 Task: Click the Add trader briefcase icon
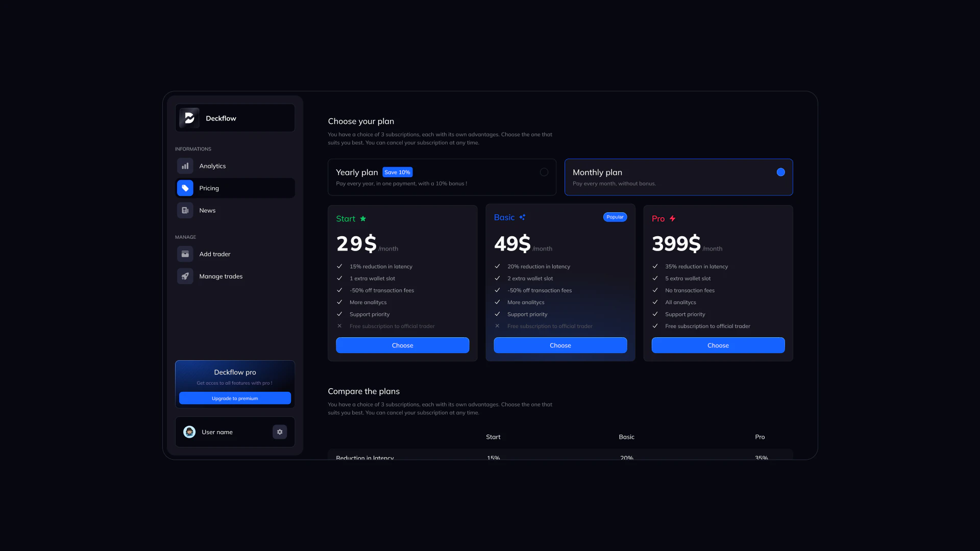(x=185, y=254)
